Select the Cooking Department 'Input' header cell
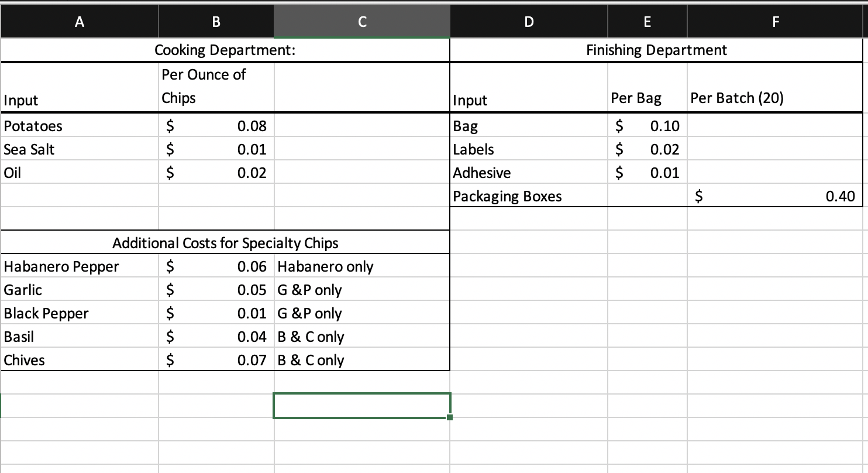 pos(79,87)
